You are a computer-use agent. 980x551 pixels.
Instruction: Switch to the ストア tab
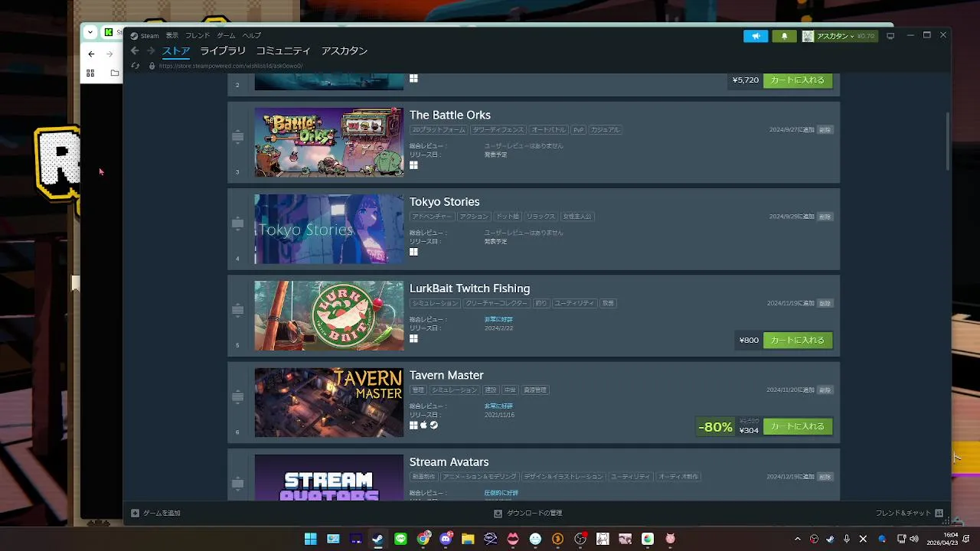click(x=176, y=51)
